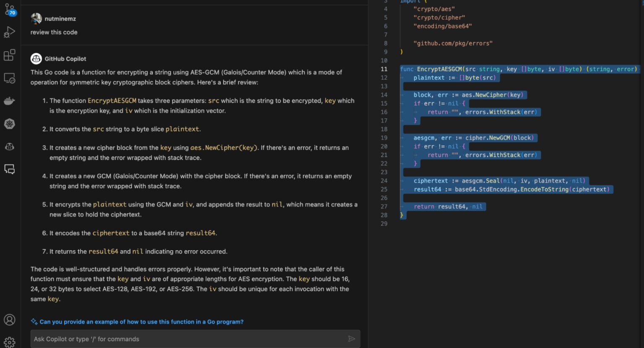Click line number 29 in the editor gutter
Viewport: 644px width, 348px height.
384,224
